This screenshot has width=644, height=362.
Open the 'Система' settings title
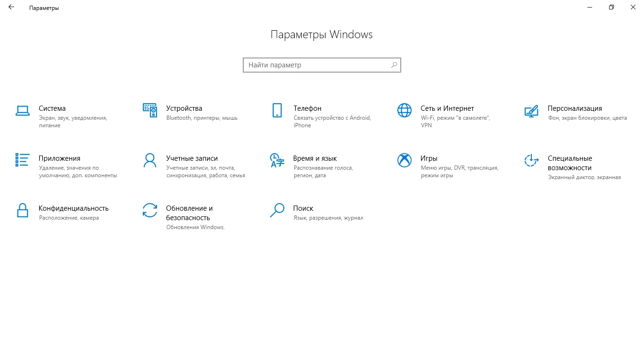point(52,108)
